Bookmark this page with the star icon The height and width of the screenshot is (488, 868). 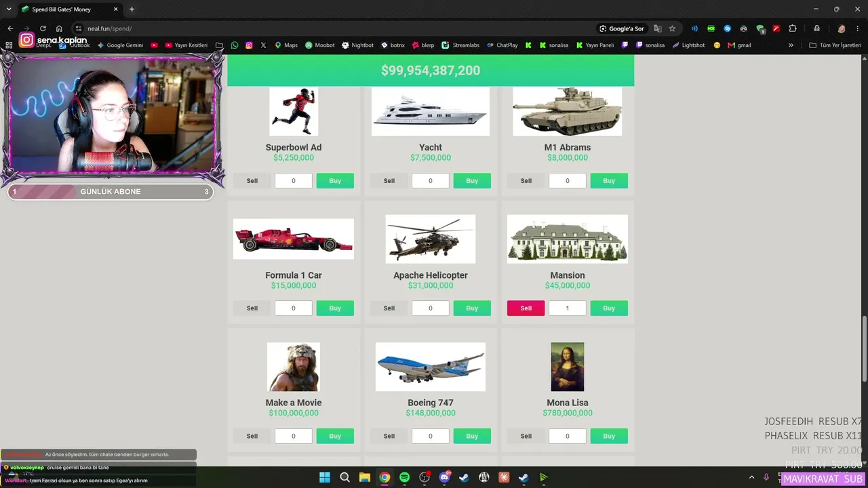click(672, 28)
